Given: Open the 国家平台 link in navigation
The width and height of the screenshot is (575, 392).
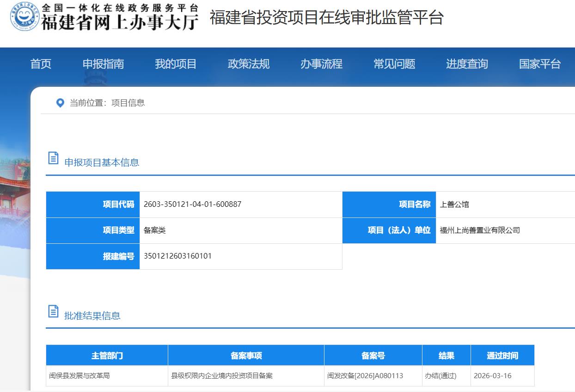Looking at the screenshot, I should pyautogui.click(x=539, y=64).
